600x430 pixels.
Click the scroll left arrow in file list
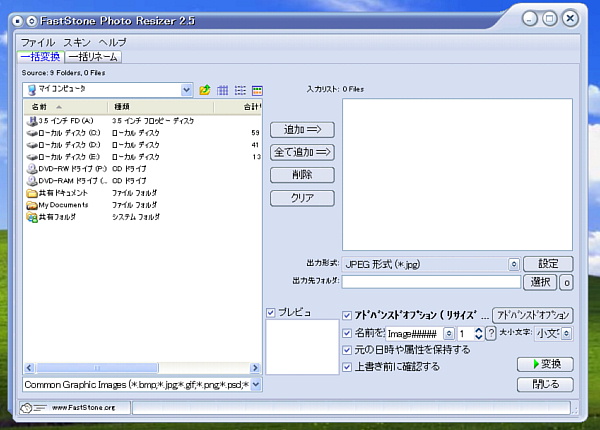pyautogui.click(x=29, y=368)
